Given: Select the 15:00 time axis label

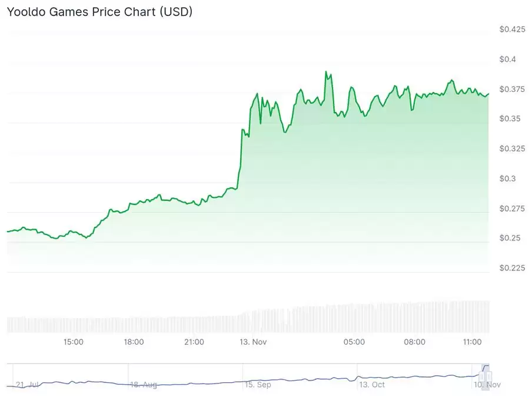Looking at the screenshot, I should pyautogui.click(x=73, y=342).
